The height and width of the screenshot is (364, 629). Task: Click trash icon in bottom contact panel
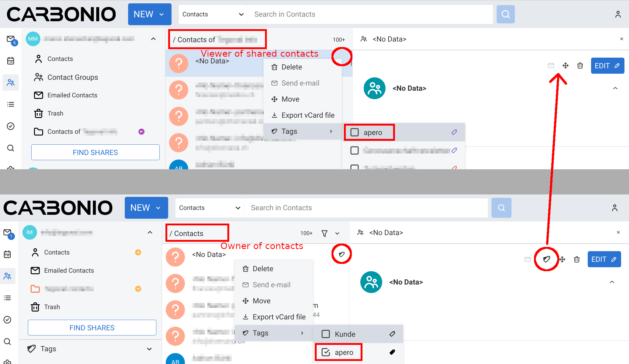click(x=576, y=259)
